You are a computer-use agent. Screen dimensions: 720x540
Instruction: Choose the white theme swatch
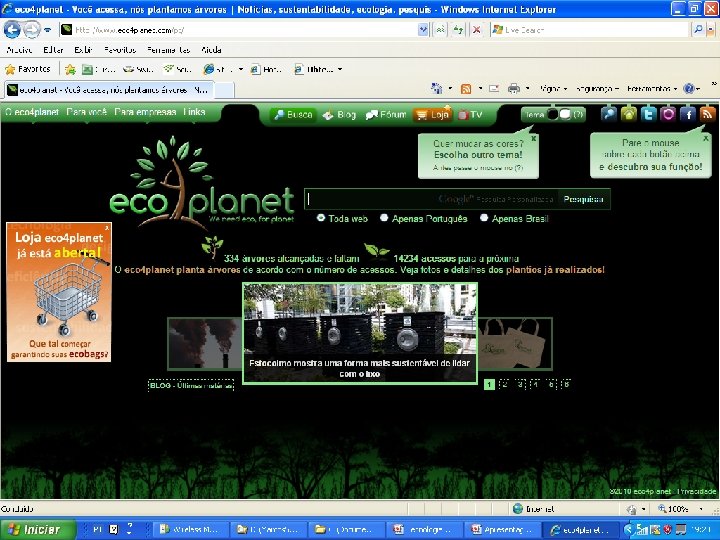tap(565, 114)
